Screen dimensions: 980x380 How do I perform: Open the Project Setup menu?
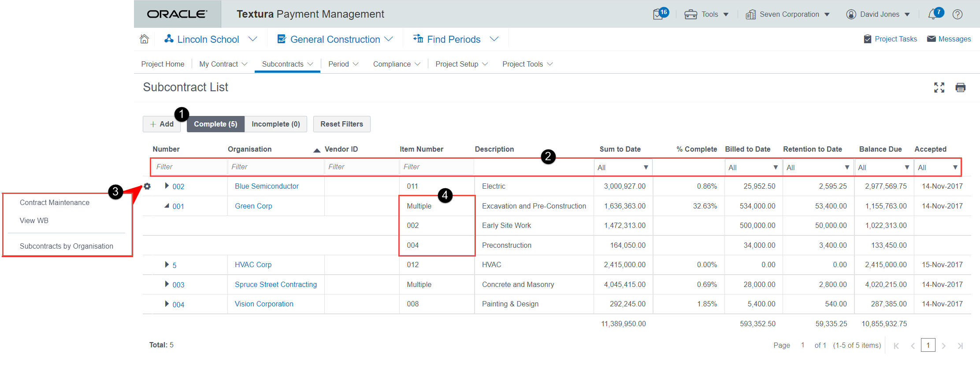[x=461, y=64]
